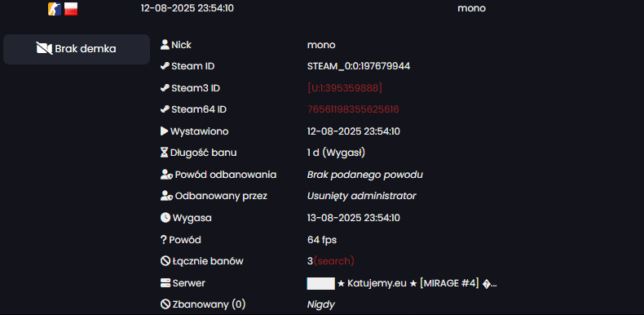Viewport: 644px width, 315px height.
Task: Click the Steam icon beside Steam64 ID
Action: (x=165, y=109)
